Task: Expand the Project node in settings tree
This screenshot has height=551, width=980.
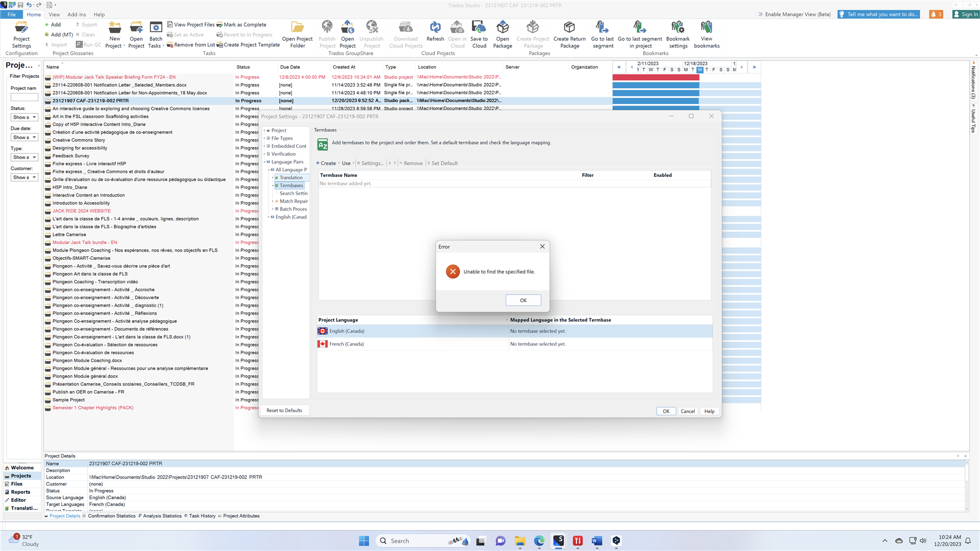Action: click(265, 130)
